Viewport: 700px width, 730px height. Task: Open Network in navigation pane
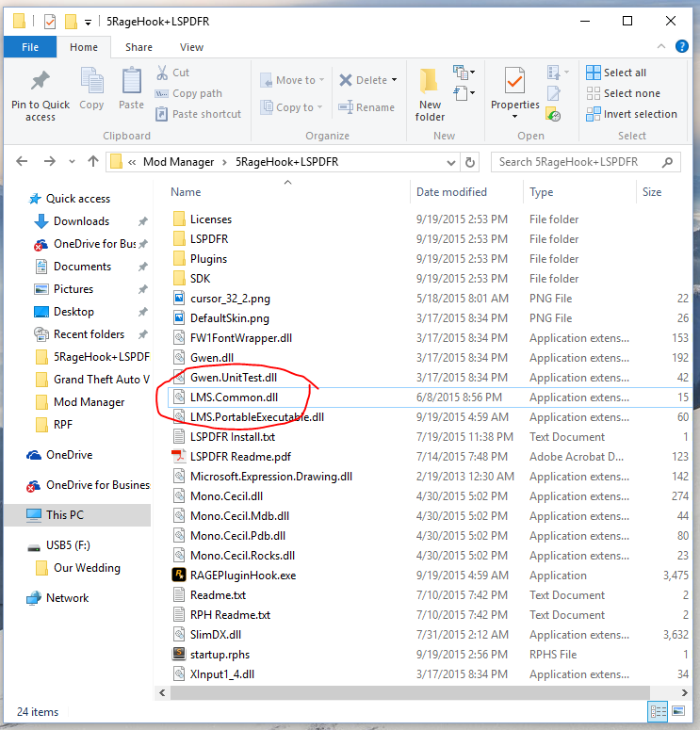67,598
